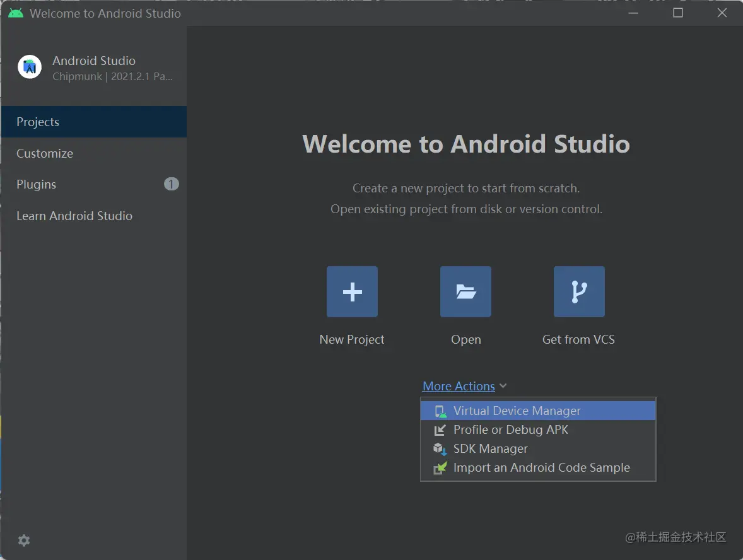Collapse the More Actions chevron arrow
Viewport: 743px width, 560px height.
click(x=503, y=386)
